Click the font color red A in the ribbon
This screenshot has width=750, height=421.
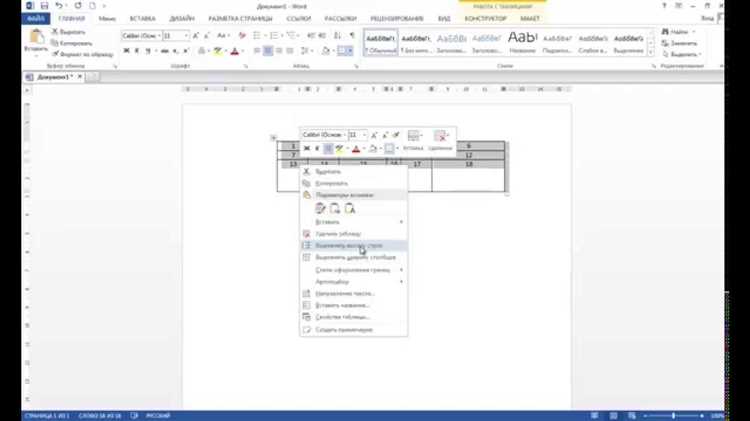pyautogui.click(x=234, y=51)
